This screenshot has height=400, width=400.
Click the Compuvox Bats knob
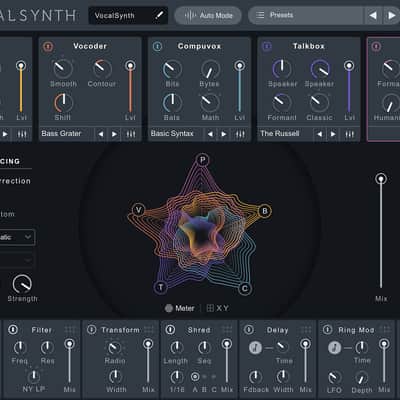pyautogui.click(x=172, y=103)
